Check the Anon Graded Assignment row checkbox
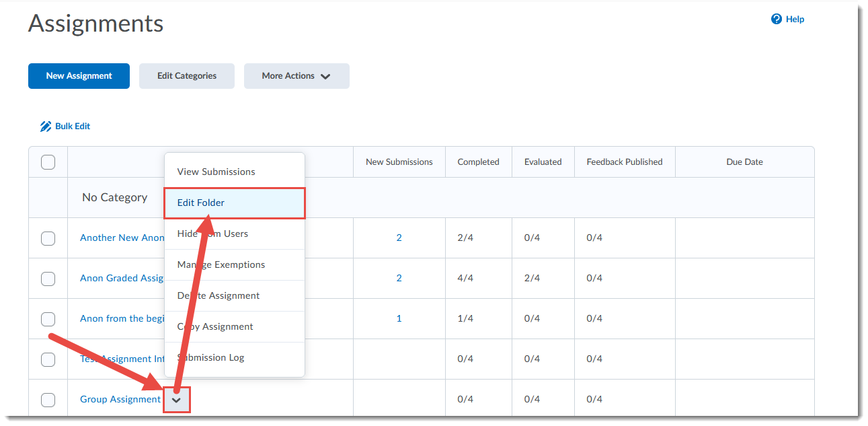This screenshot has width=868, height=426. pyautogui.click(x=48, y=278)
